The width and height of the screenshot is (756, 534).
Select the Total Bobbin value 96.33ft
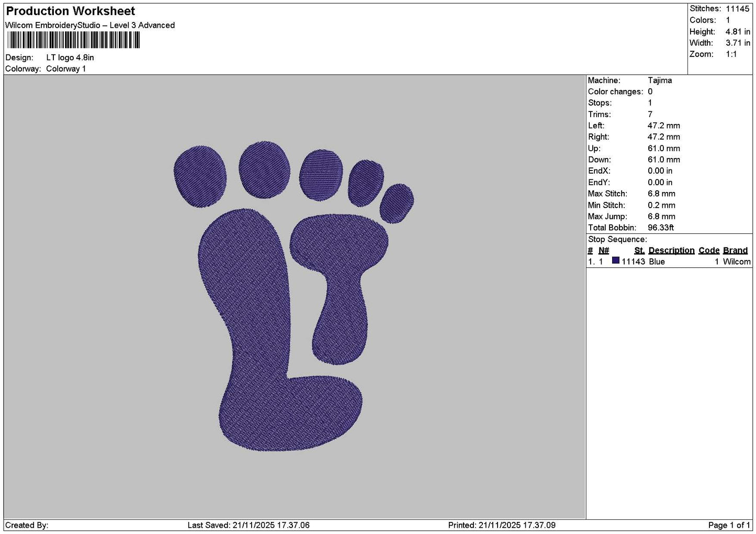coord(661,228)
